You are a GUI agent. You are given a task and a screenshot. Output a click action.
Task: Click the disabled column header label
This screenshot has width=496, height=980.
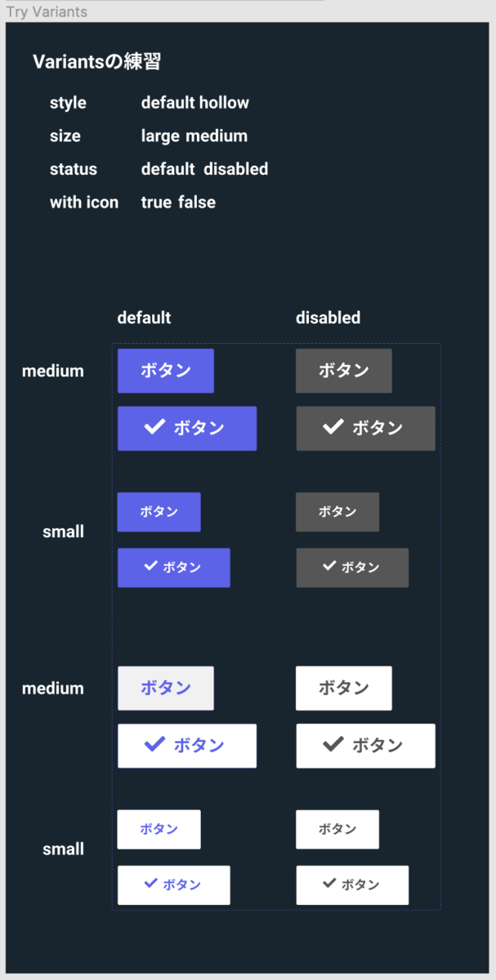click(328, 318)
